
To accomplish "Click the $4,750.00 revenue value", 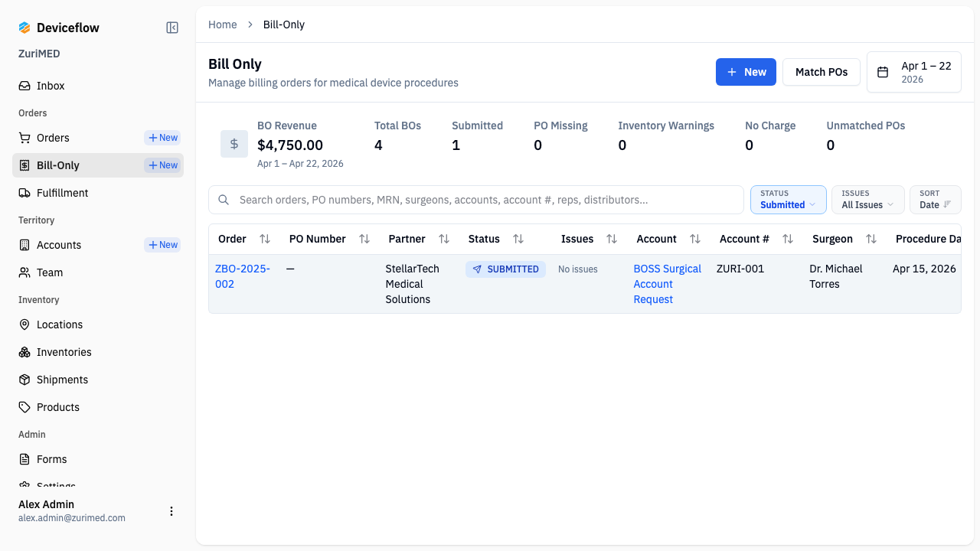I will tap(290, 145).
